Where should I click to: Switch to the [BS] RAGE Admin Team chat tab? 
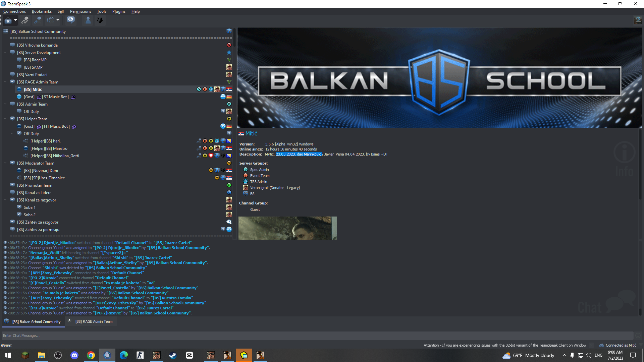(x=91, y=321)
